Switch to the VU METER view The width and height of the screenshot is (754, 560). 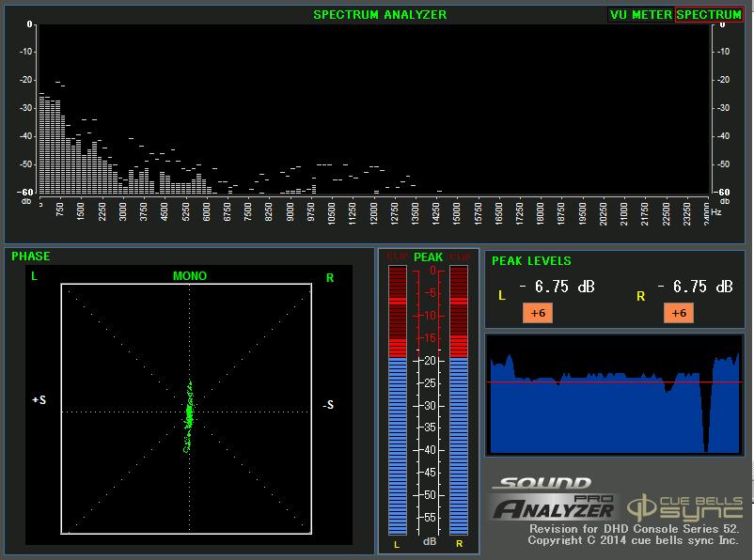click(x=640, y=15)
